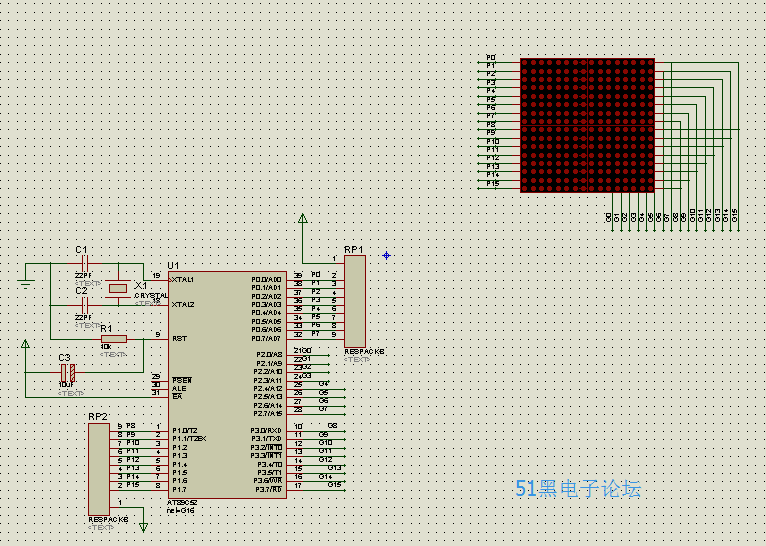Screen dimensions: 766x546
Task: Select the X1 crystal component symbol
Action: [x=118, y=288]
